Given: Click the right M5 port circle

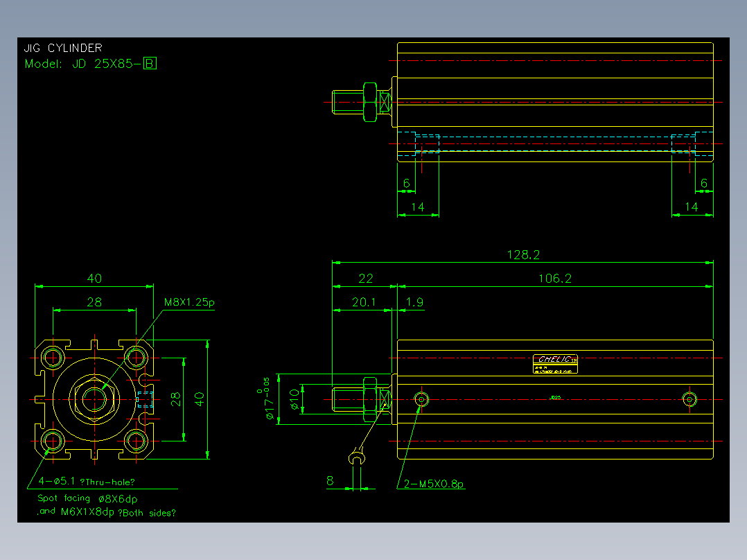Looking at the screenshot, I should pos(689,399).
